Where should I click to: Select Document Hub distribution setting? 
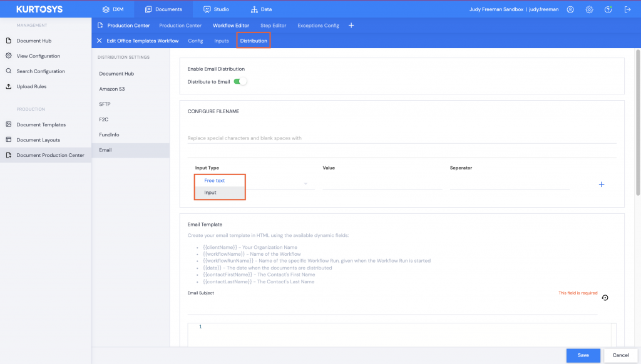(116, 74)
